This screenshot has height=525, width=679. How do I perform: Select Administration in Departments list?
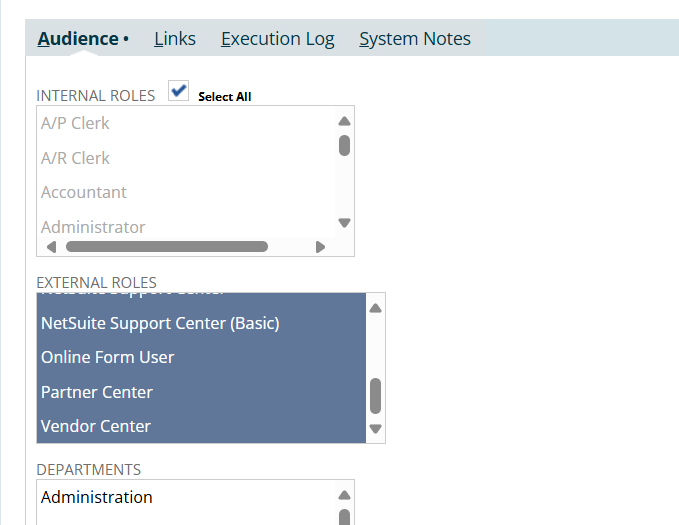[x=97, y=497]
